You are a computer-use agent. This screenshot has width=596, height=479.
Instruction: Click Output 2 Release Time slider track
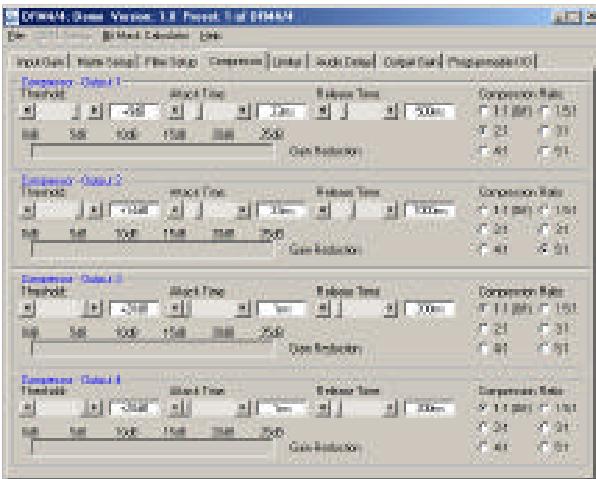coord(357,211)
